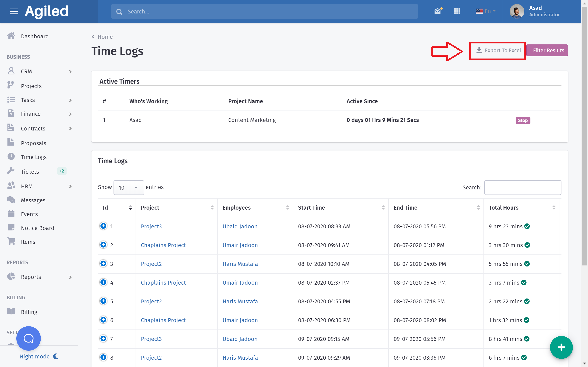Open the Show entries dropdown
Image resolution: width=588 pixels, height=367 pixels.
pyautogui.click(x=129, y=187)
